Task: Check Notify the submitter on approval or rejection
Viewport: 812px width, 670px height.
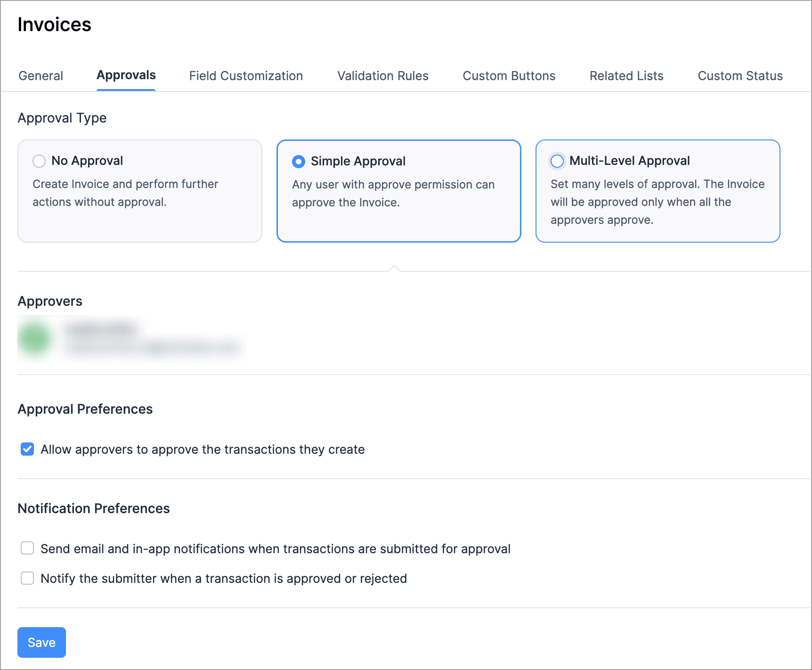Action: (27, 578)
